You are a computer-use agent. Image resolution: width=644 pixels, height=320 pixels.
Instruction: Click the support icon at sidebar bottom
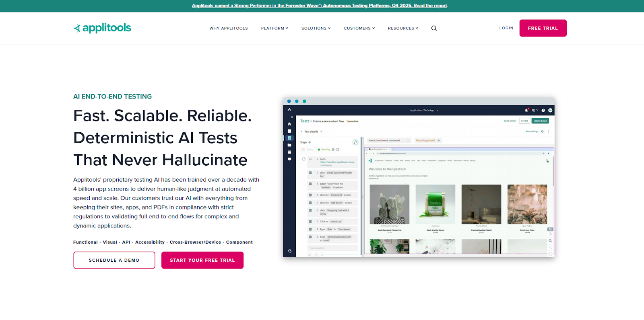(x=289, y=251)
